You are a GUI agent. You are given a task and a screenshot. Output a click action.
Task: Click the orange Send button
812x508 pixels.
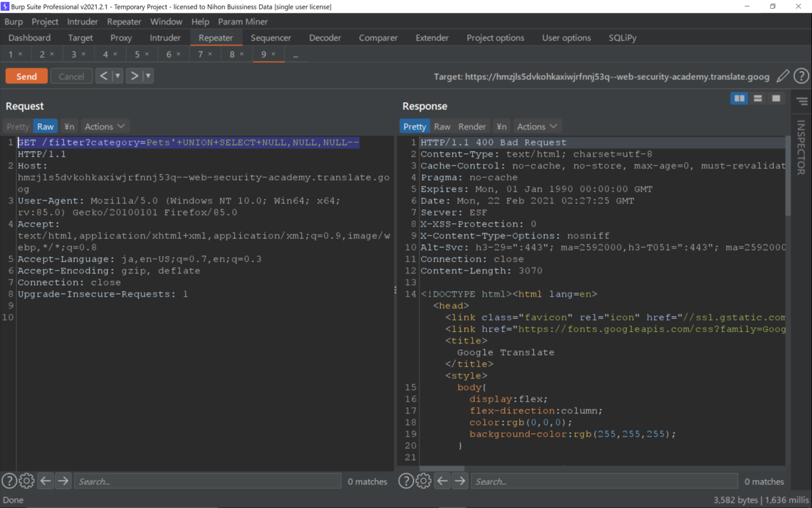(x=26, y=76)
